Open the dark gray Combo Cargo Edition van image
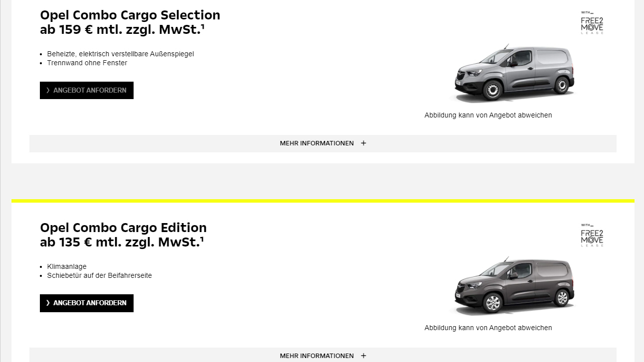 tap(514, 286)
